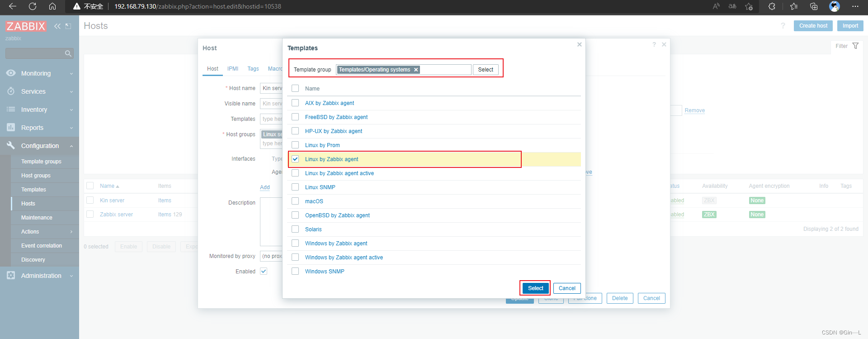Check Linux by Zabbix agent active checkbox
The width and height of the screenshot is (868, 339).
(x=295, y=173)
